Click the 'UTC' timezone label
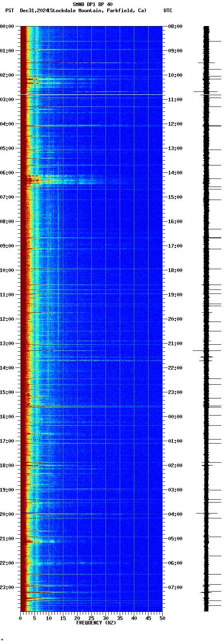Screen dimensions: 224x644 [x=168, y=11]
